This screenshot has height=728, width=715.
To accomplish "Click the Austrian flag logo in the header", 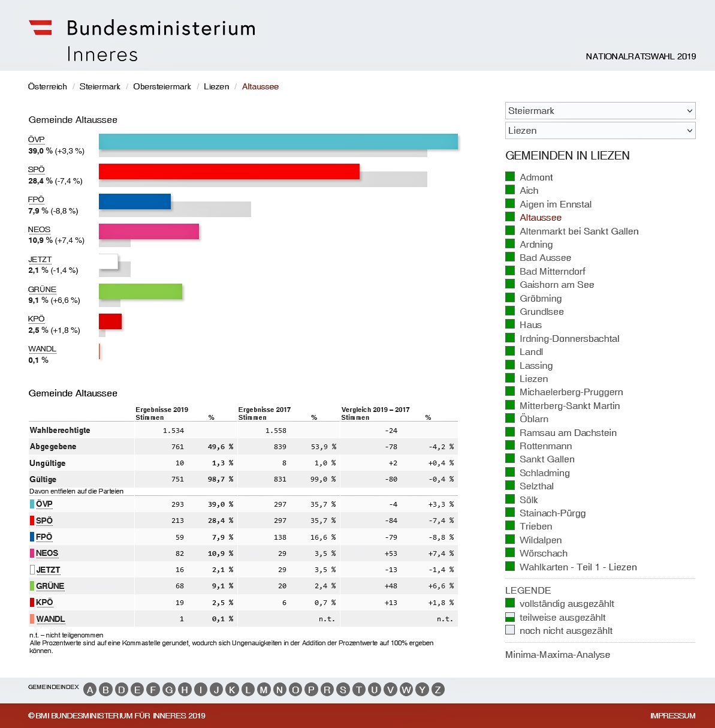I will click(x=41, y=28).
